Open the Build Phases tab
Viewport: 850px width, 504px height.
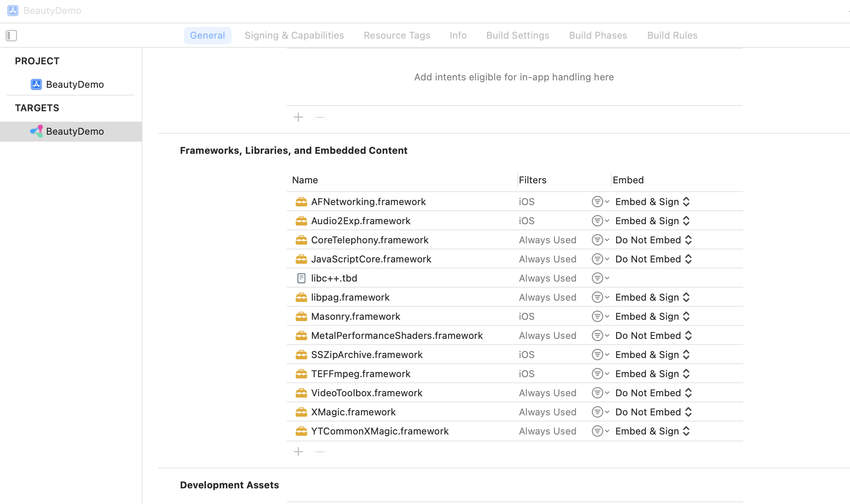(x=598, y=36)
